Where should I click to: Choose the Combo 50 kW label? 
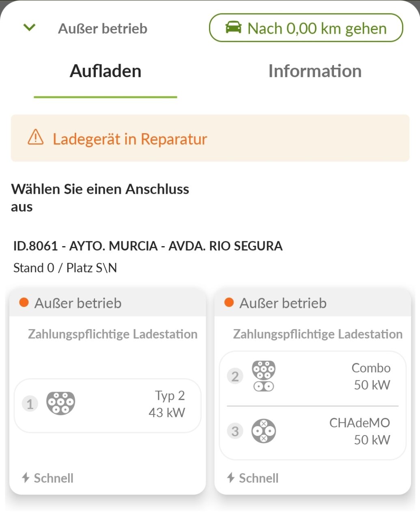(x=371, y=376)
